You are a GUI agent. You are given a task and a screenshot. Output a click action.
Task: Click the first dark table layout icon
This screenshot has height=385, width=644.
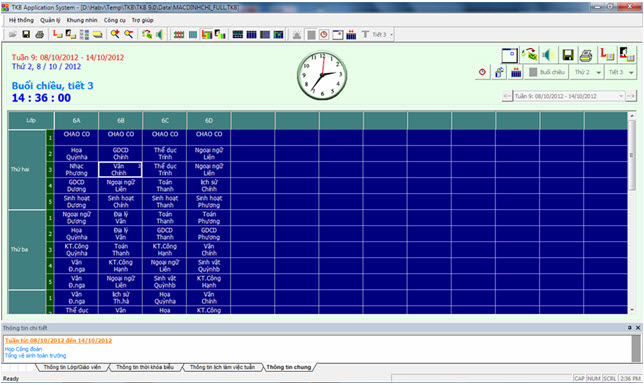pyautogui.click(x=238, y=35)
